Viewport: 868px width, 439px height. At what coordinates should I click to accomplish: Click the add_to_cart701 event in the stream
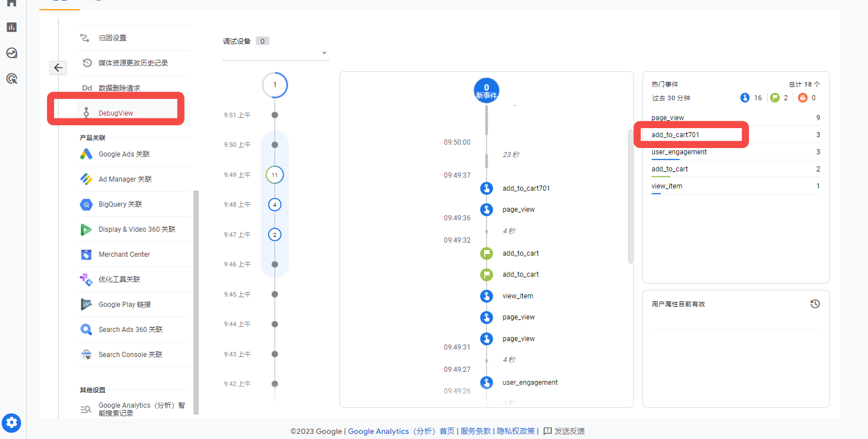[526, 188]
